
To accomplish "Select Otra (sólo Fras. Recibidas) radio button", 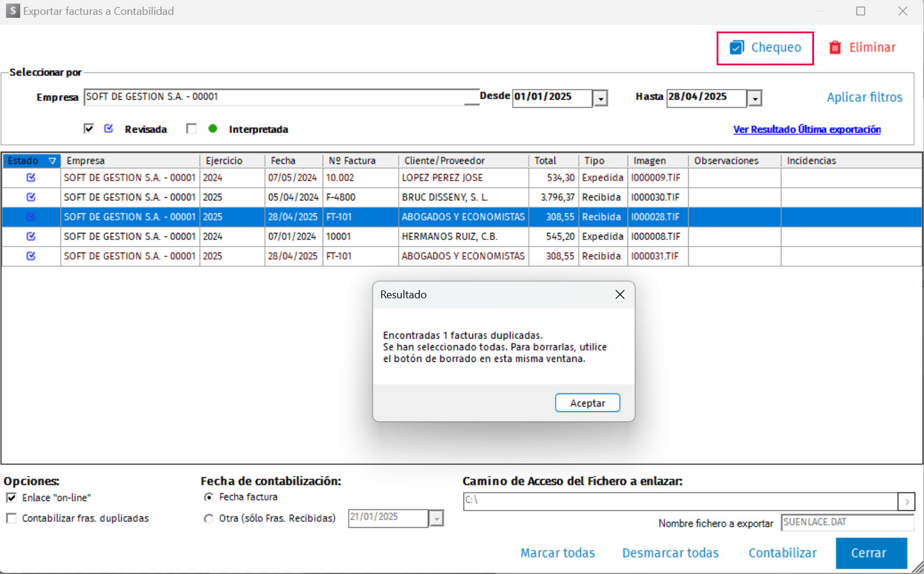I will coord(209,518).
